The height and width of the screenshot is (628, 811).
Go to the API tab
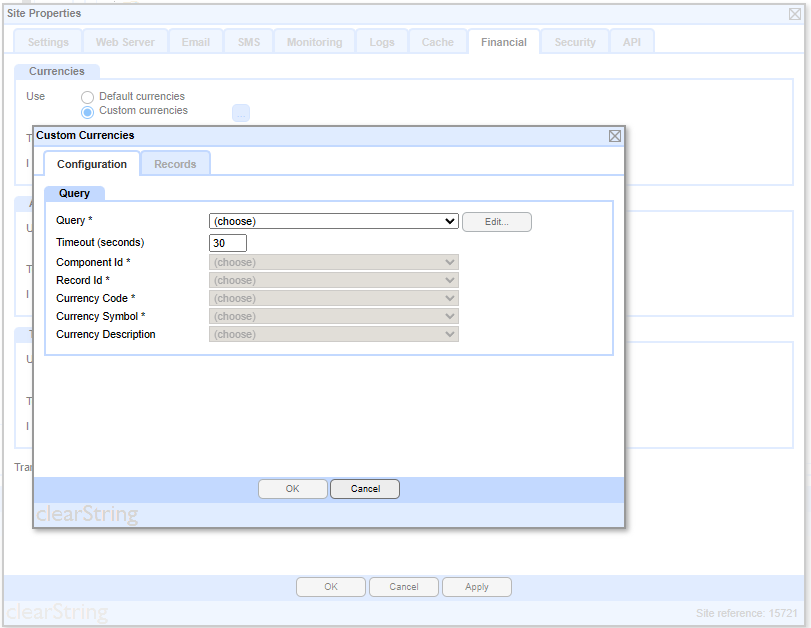pyautogui.click(x=632, y=42)
